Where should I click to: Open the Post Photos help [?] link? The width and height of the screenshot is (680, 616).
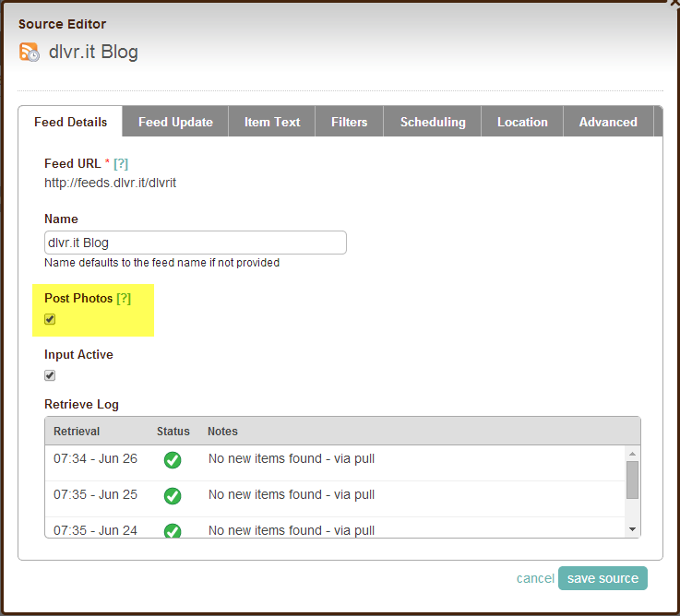pyautogui.click(x=124, y=298)
